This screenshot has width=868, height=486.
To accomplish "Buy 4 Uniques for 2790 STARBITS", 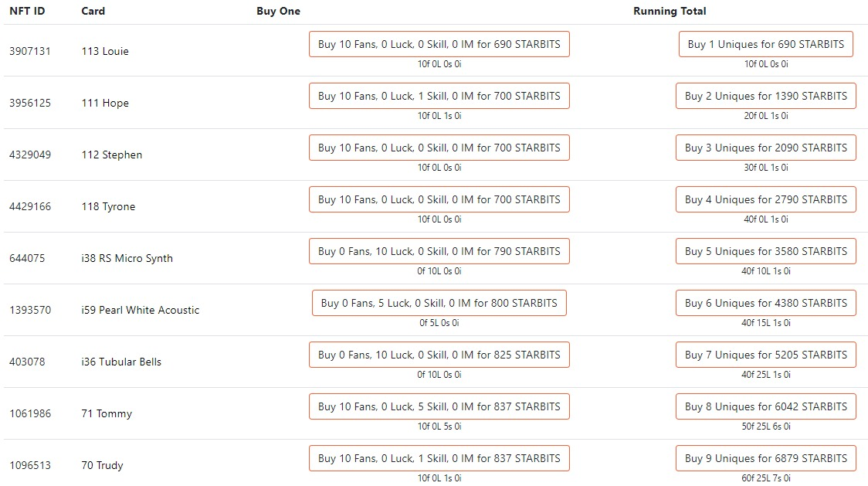I will click(x=765, y=199).
